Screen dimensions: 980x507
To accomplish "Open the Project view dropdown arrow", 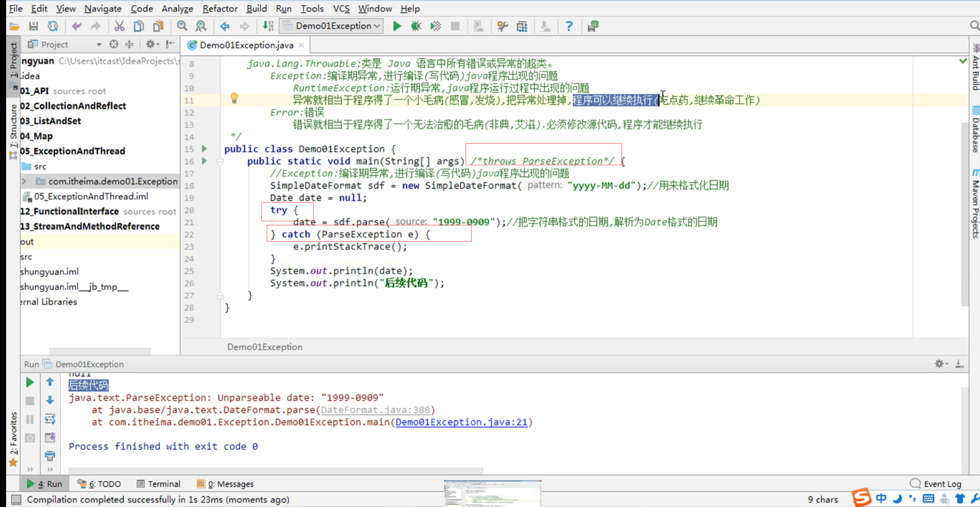I will pyautogui.click(x=99, y=45).
